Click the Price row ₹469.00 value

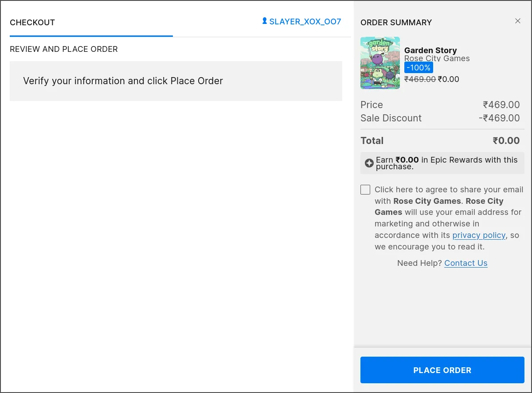click(501, 105)
